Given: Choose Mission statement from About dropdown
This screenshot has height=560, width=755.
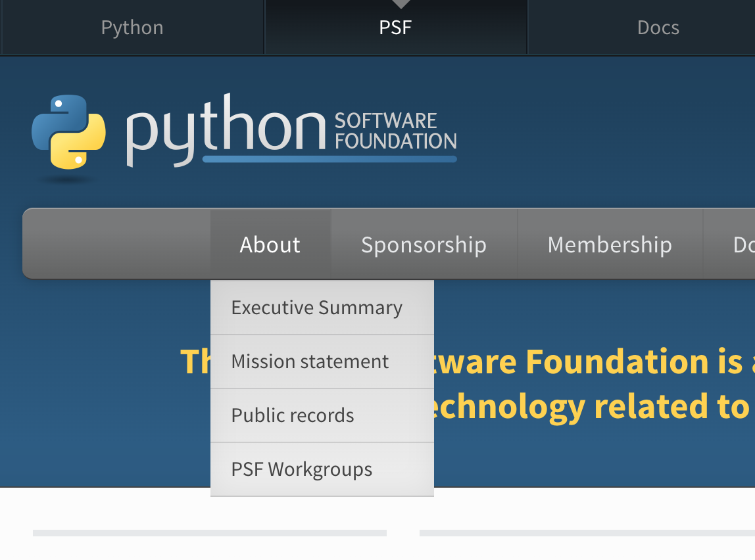Looking at the screenshot, I should (322, 362).
